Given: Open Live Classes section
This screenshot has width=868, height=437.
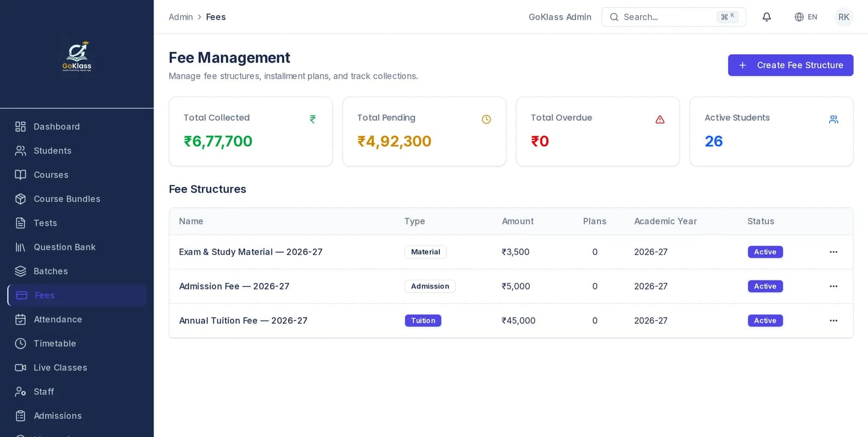Looking at the screenshot, I should tap(77, 368).
